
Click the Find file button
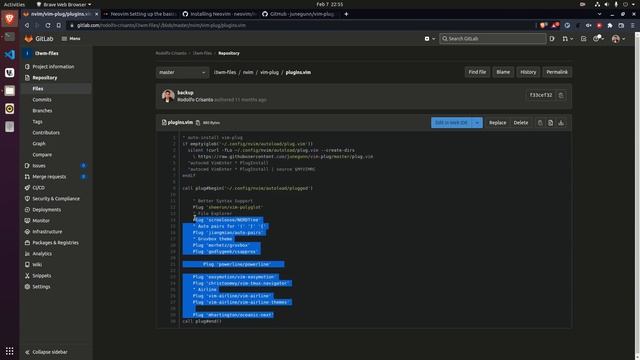pyautogui.click(x=477, y=72)
